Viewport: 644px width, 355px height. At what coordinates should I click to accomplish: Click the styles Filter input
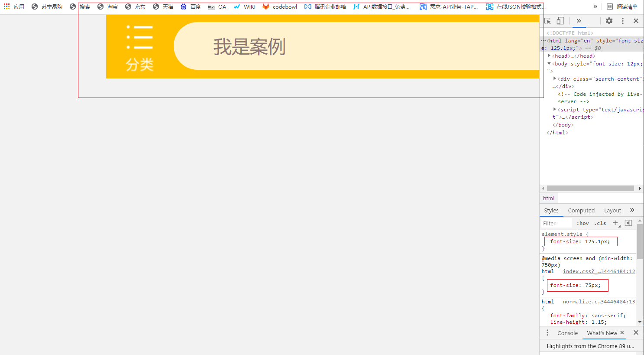pyautogui.click(x=557, y=223)
